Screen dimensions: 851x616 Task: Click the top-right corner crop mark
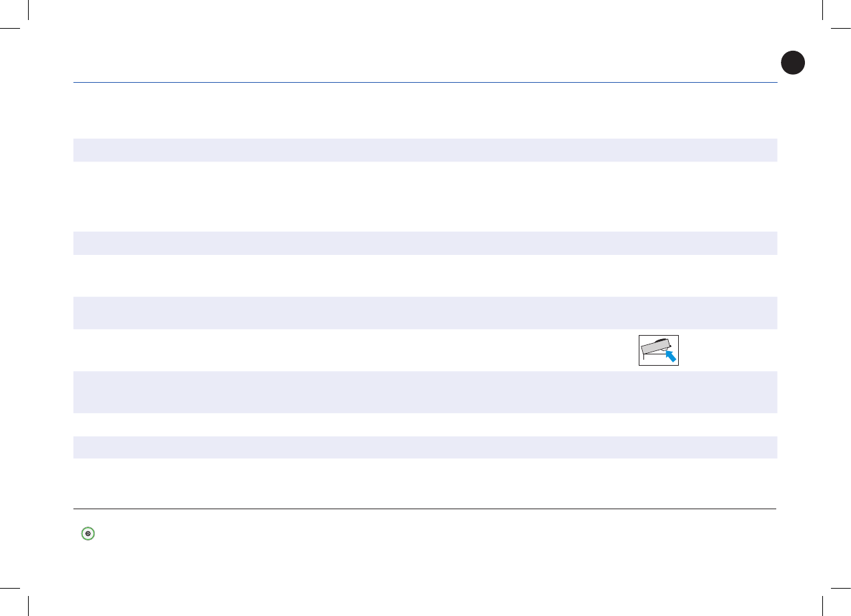[836, 15]
